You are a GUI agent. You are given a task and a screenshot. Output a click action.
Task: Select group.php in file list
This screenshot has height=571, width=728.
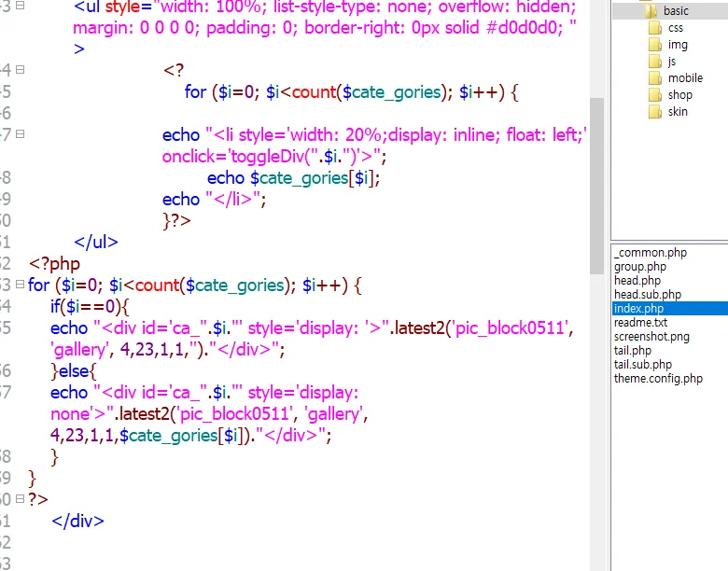tap(639, 267)
